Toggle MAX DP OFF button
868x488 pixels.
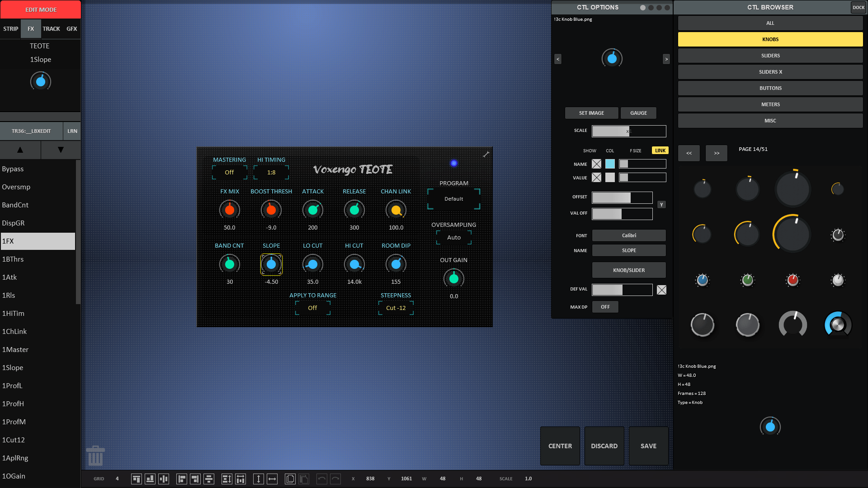605,307
